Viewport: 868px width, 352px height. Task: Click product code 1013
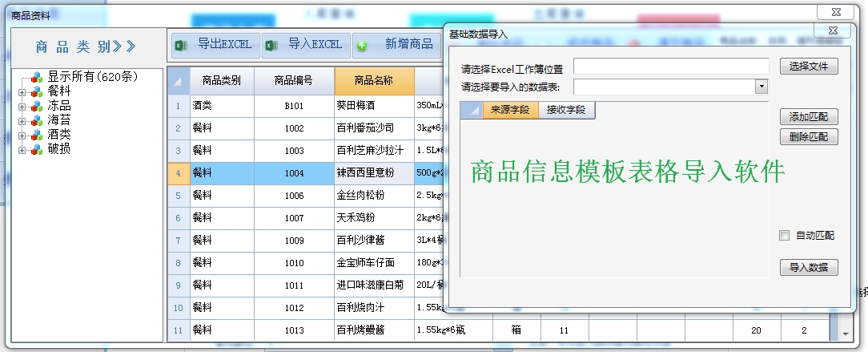(294, 330)
